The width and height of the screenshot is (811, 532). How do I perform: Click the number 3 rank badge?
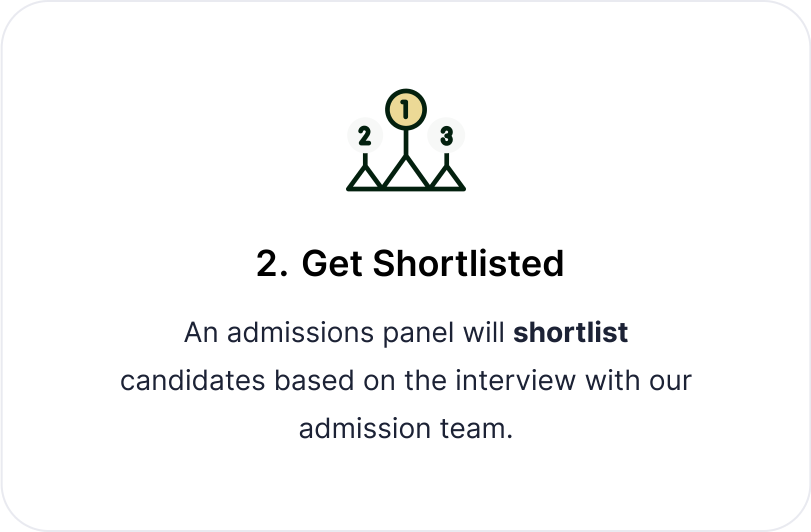(x=446, y=136)
